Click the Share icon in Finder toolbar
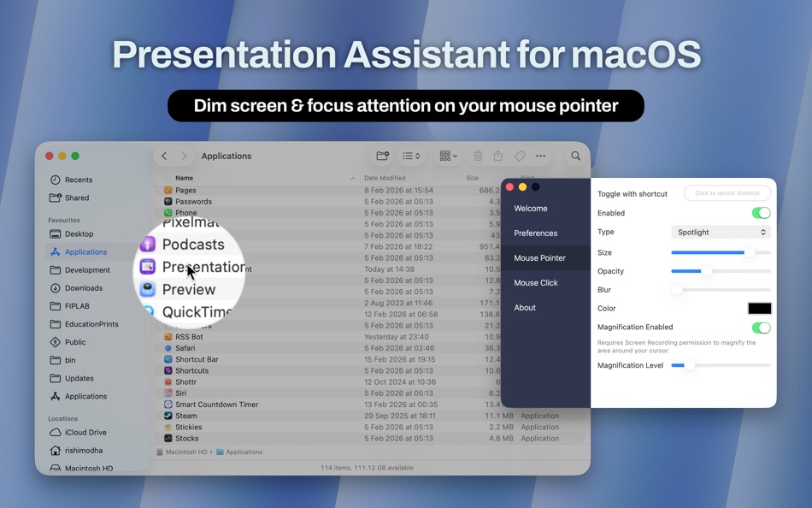Screen dimensions: 812x508 [498, 156]
